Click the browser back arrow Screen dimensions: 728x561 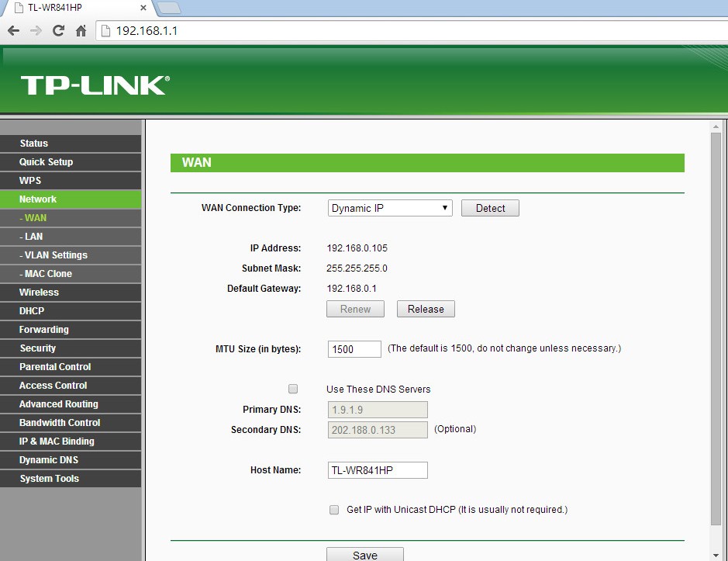tap(13, 31)
